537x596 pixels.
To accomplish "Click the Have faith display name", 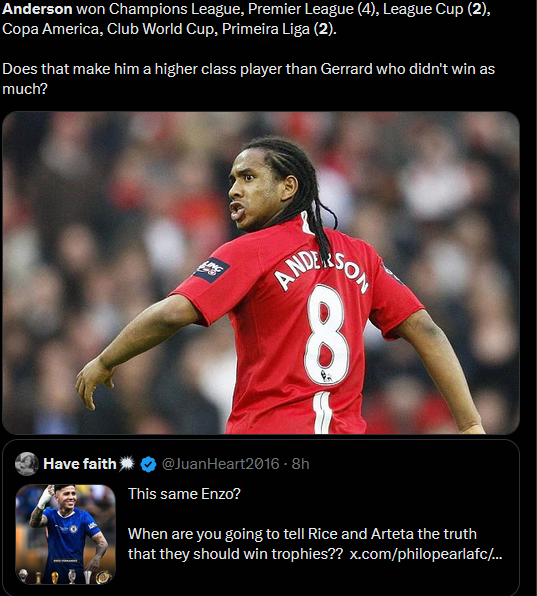I will [80, 464].
